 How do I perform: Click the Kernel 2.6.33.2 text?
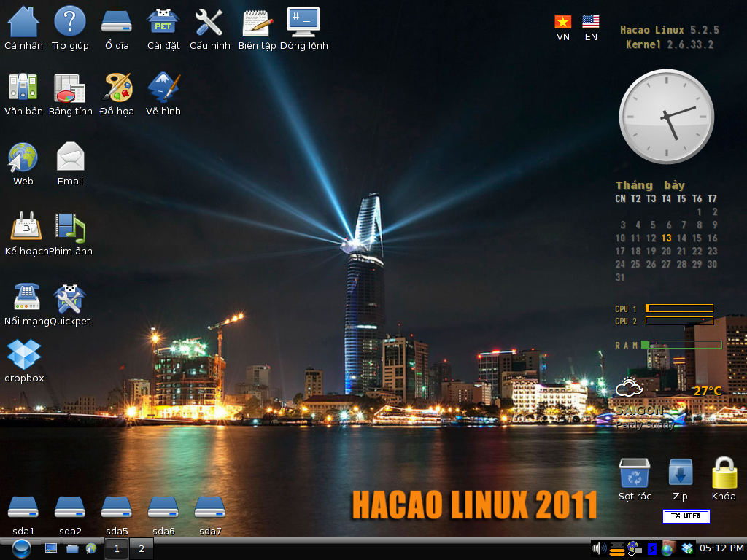pos(670,44)
